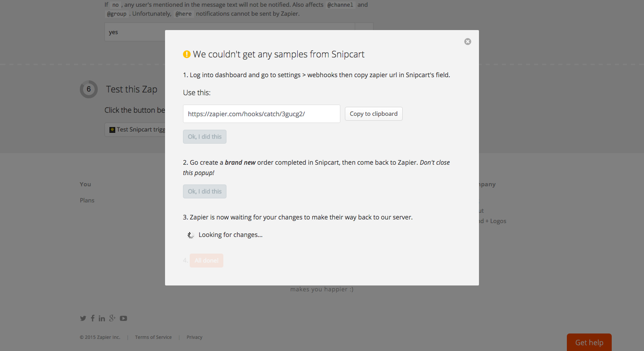Open Zapier's Twitter page
This screenshot has height=351, width=644.
(x=83, y=318)
